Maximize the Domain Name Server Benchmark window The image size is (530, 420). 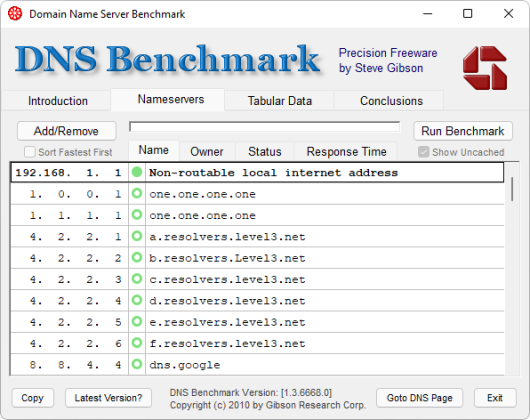(x=467, y=14)
